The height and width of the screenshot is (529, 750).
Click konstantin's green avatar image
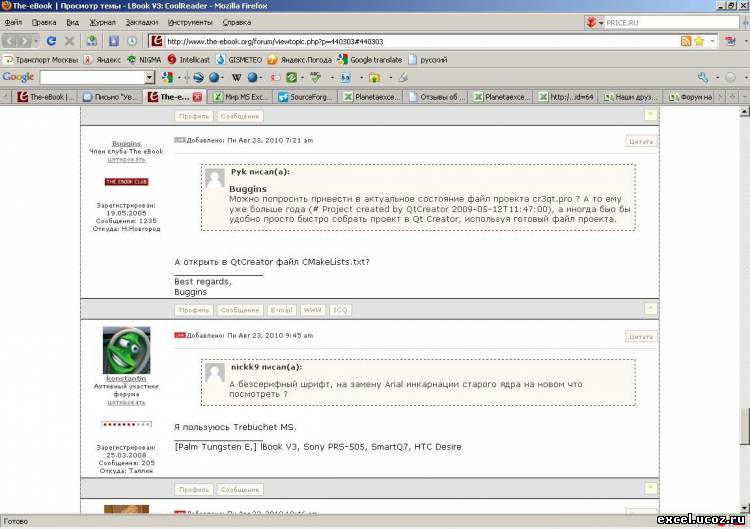tap(126, 350)
